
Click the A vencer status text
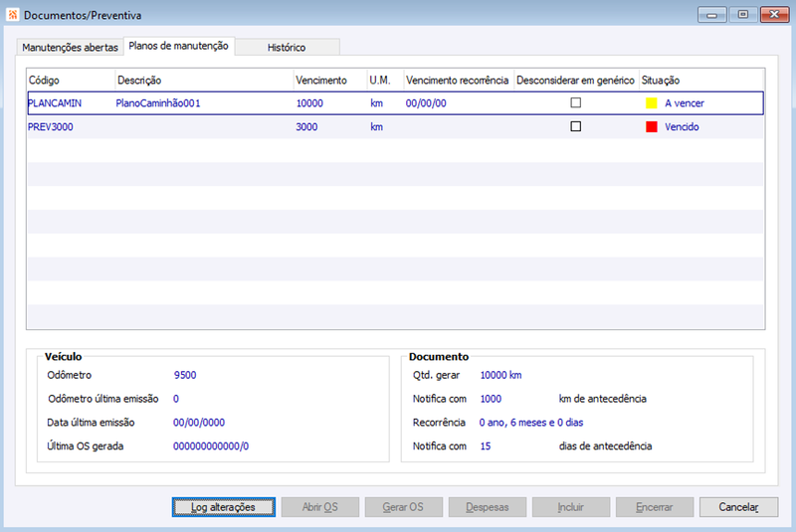coord(685,103)
